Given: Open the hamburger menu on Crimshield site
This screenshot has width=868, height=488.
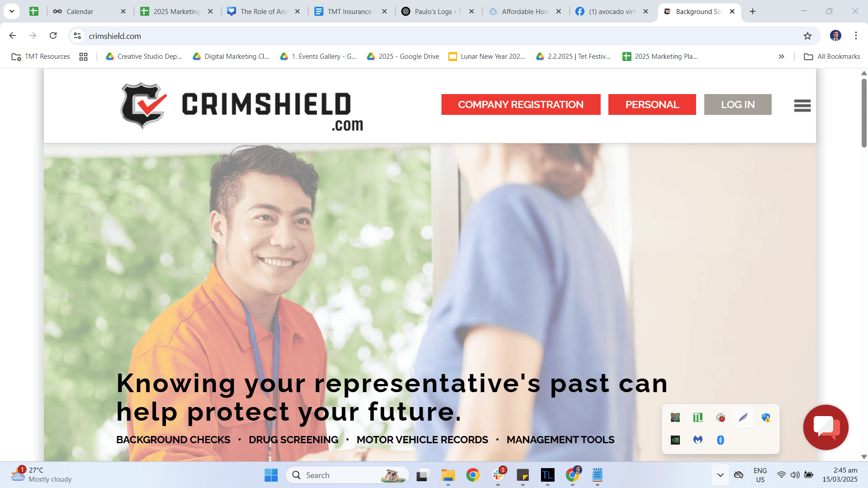Looking at the screenshot, I should (802, 105).
